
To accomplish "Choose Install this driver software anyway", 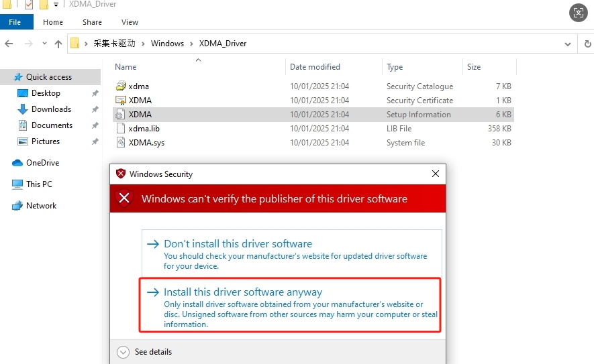I will tap(290, 305).
